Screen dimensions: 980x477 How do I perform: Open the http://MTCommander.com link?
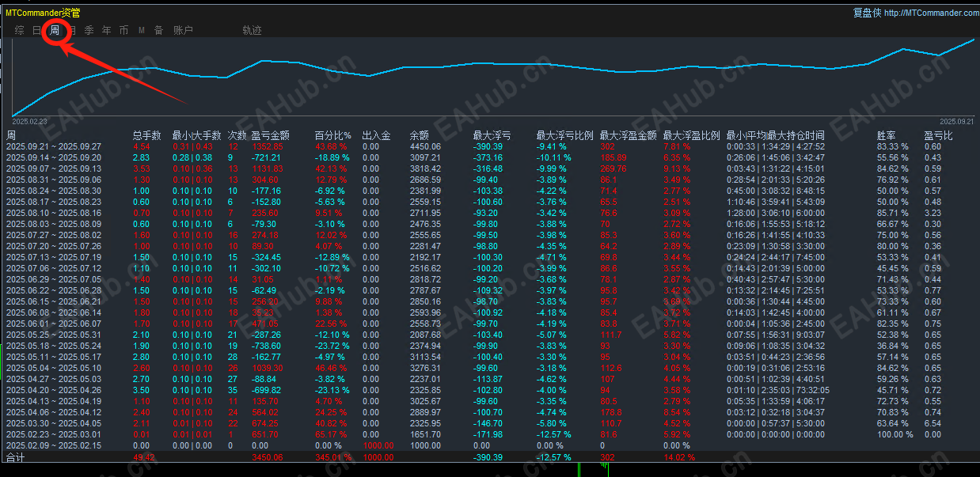(x=931, y=13)
